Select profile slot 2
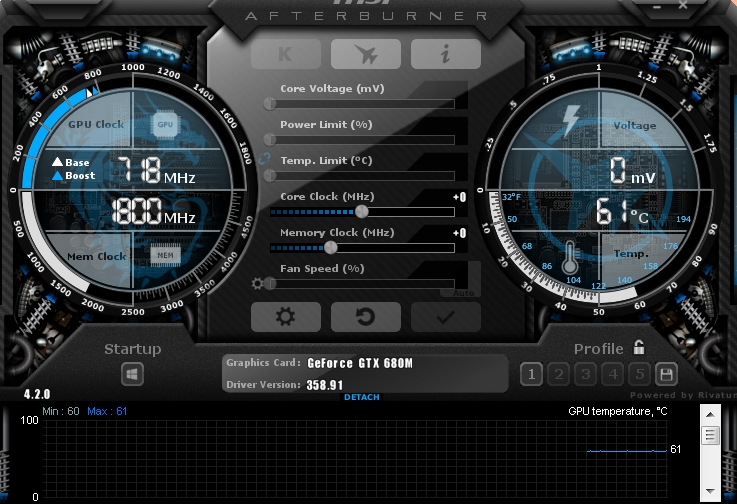The width and height of the screenshot is (737, 504). tap(559, 374)
